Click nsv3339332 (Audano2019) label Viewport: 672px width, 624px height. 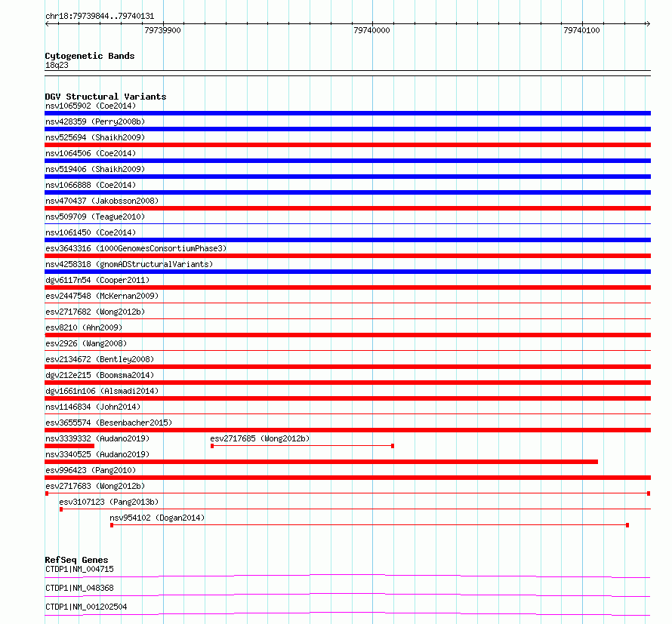[x=97, y=438]
